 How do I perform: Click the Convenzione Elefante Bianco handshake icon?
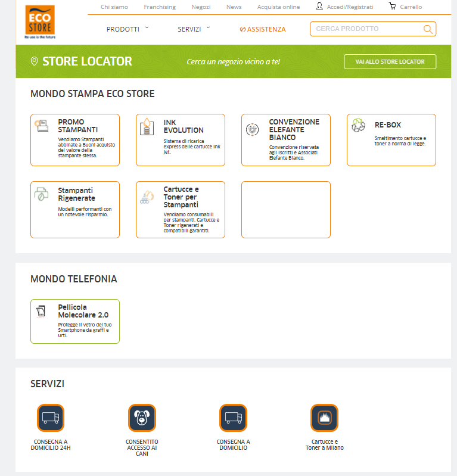253,130
